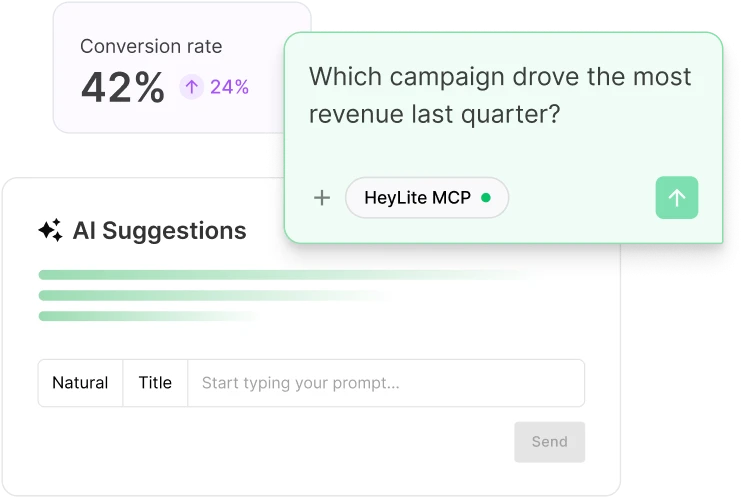The width and height of the screenshot is (744, 498).
Task: Click the 'revenue last quarter?' line of text
Action: pos(435,114)
